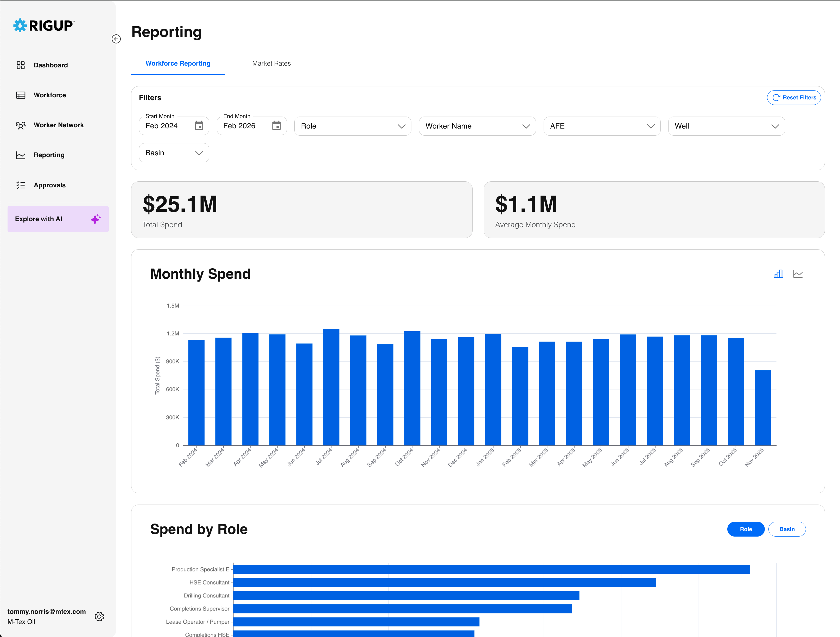Switch Monthly Spend to bar chart view
This screenshot has width=840, height=637.
(x=778, y=274)
